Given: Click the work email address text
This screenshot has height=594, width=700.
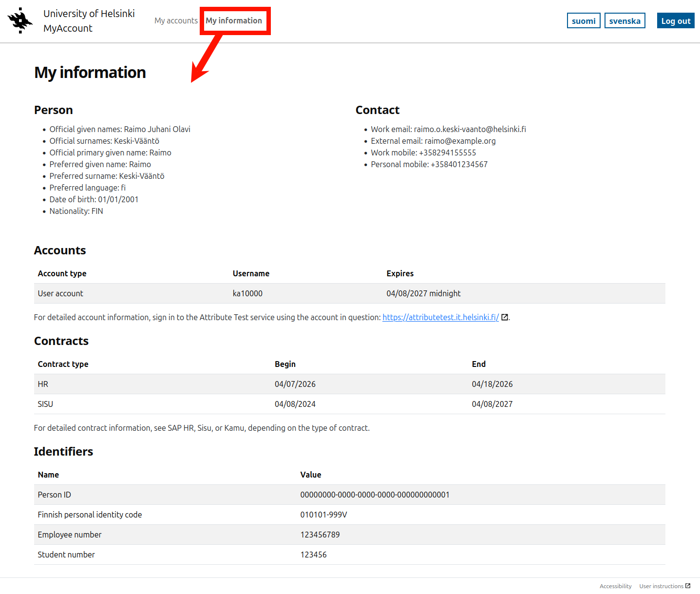Looking at the screenshot, I should tap(470, 129).
